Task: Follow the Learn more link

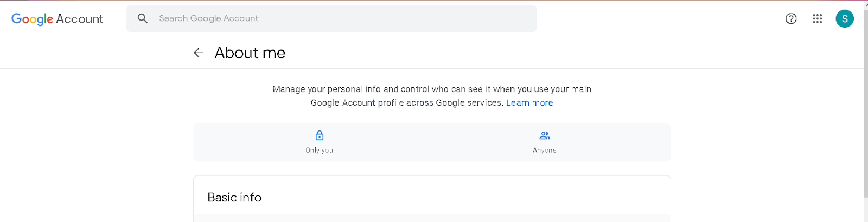Action: [x=529, y=103]
